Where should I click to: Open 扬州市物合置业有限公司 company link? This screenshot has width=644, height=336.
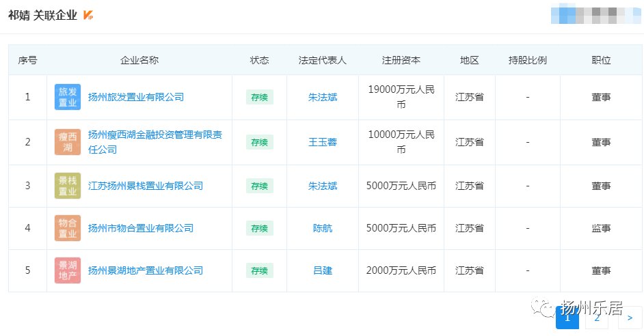(140, 228)
